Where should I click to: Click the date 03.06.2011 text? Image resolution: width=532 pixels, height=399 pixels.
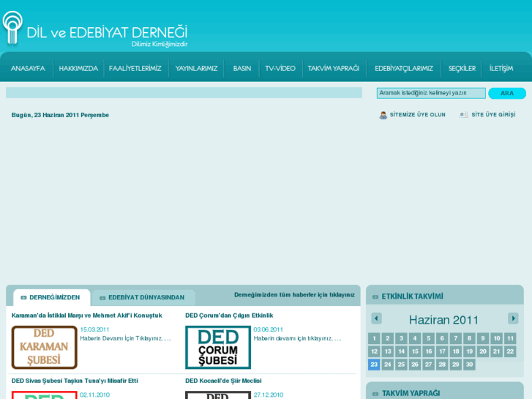268,329
